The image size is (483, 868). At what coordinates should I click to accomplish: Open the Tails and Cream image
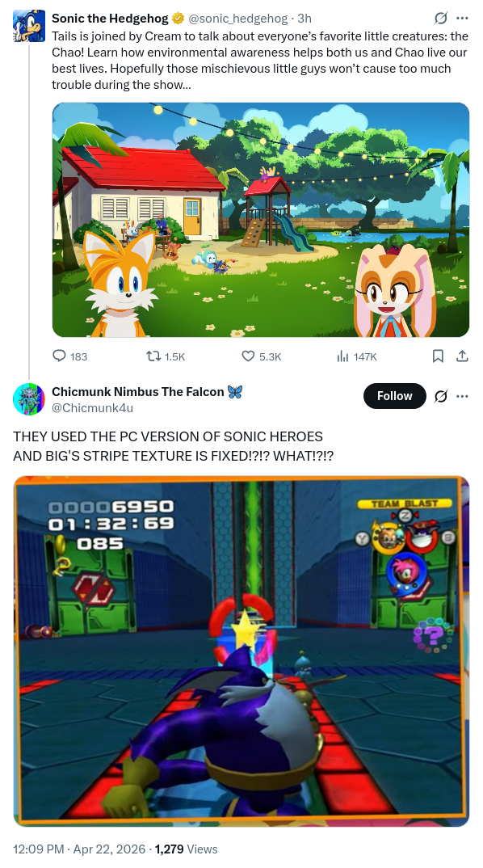261,220
